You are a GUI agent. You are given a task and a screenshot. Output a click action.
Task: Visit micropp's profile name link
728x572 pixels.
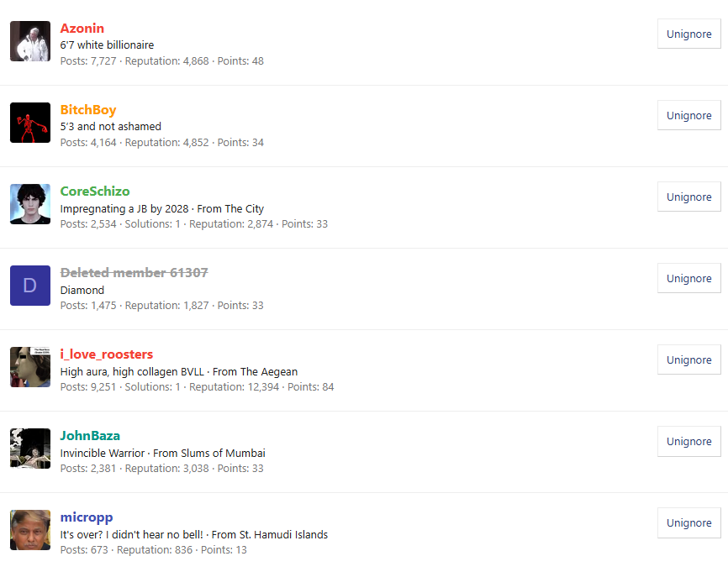(x=87, y=517)
